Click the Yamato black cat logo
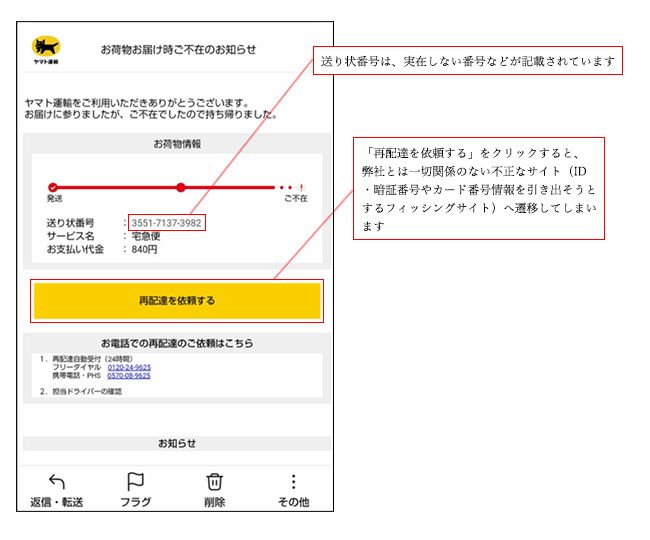 tap(45, 49)
